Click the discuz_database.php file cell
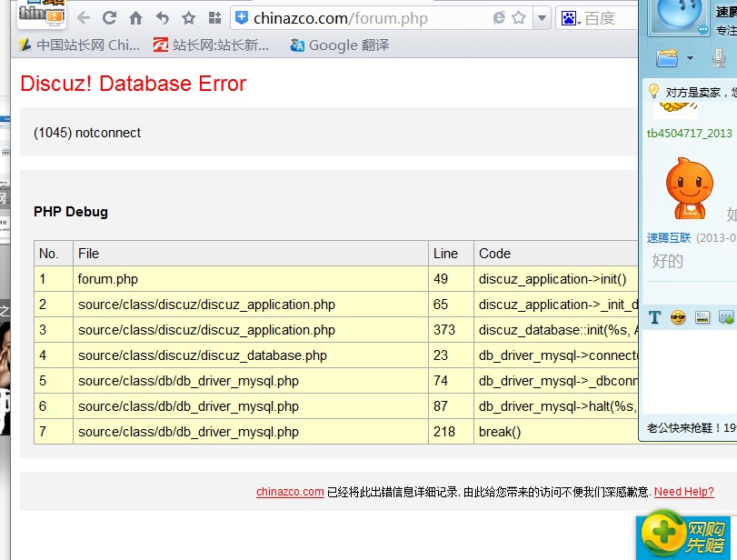The width and height of the screenshot is (737, 560). pyautogui.click(x=251, y=355)
